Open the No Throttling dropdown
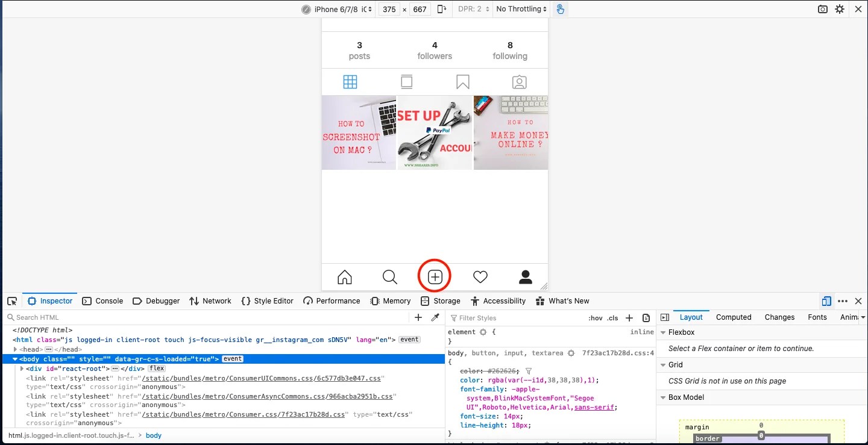Image resolution: width=868 pixels, height=445 pixels. click(520, 9)
